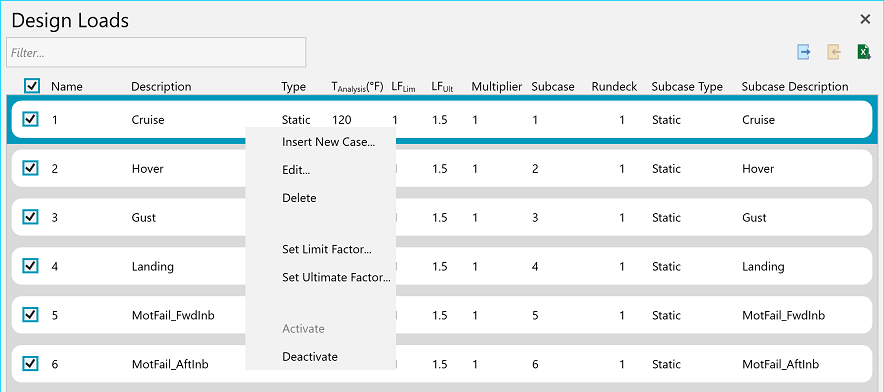Choose Set Ultimate Factor... menu entry
The image size is (884, 392).
point(336,278)
